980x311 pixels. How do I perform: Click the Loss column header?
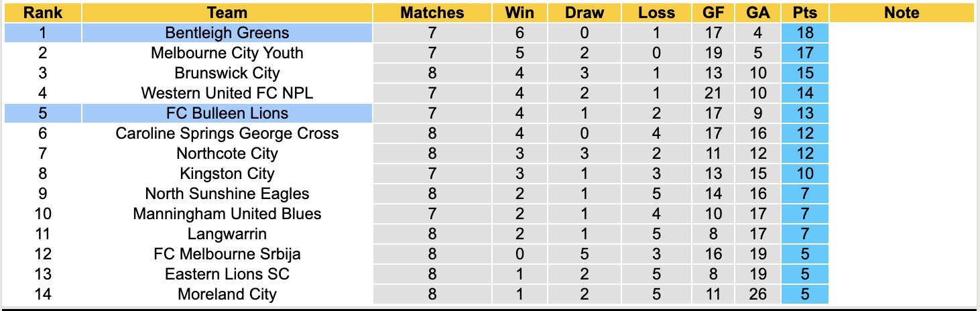656,13
